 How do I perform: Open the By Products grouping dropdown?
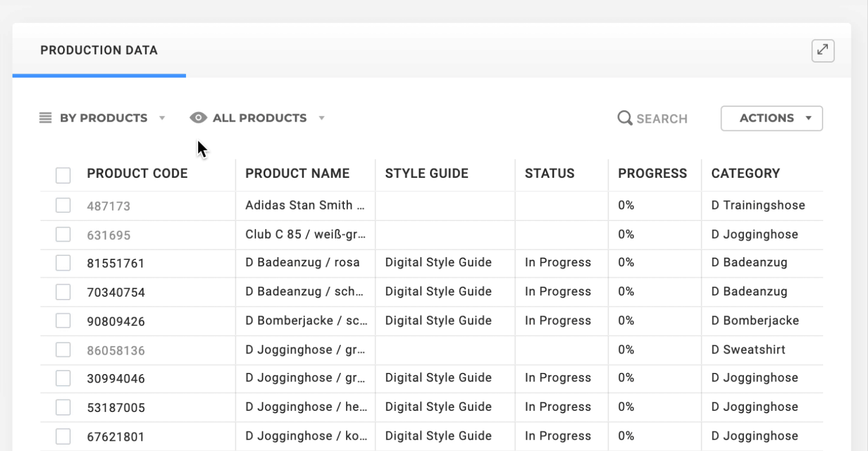(103, 118)
